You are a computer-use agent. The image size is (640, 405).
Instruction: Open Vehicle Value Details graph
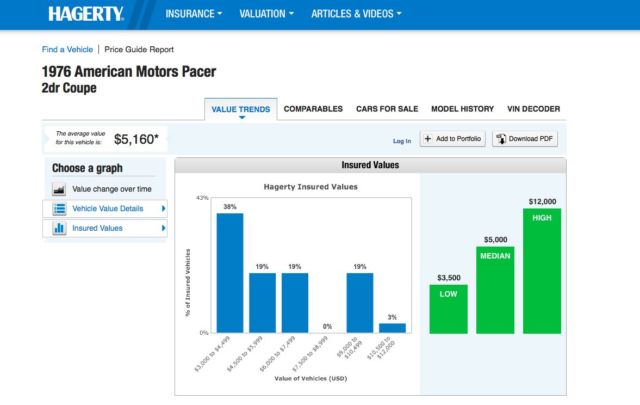pyautogui.click(x=105, y=209)
